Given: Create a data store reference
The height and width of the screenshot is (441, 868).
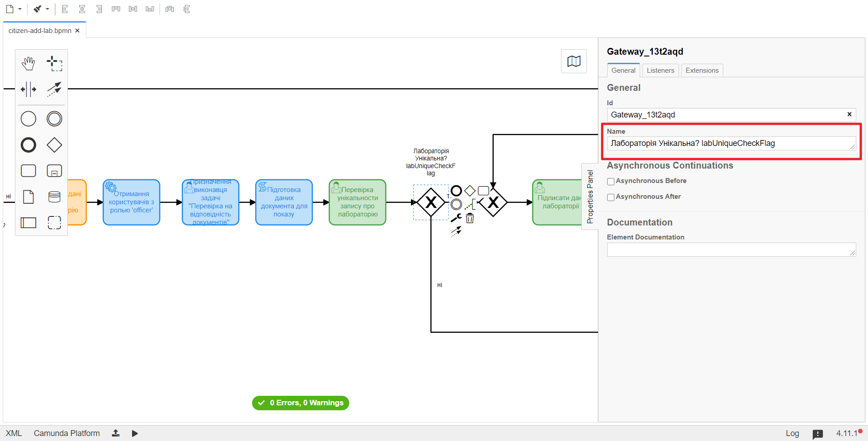Looking at the screenshot, I should click(54, 197).
